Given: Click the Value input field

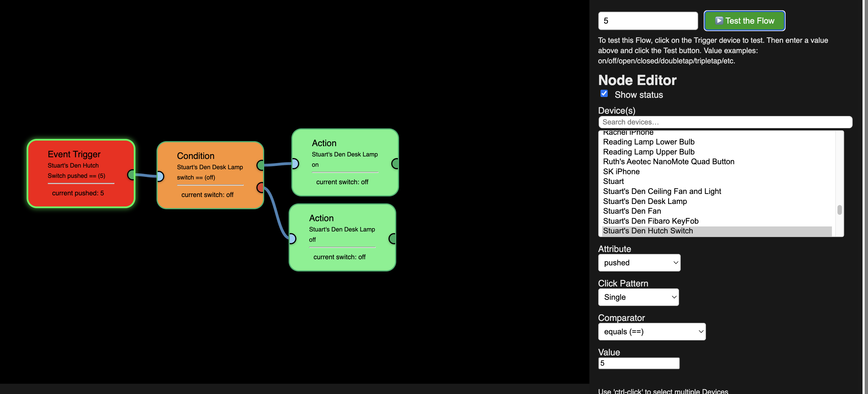Looking at the screenshot, I should (x=638, y=363).
